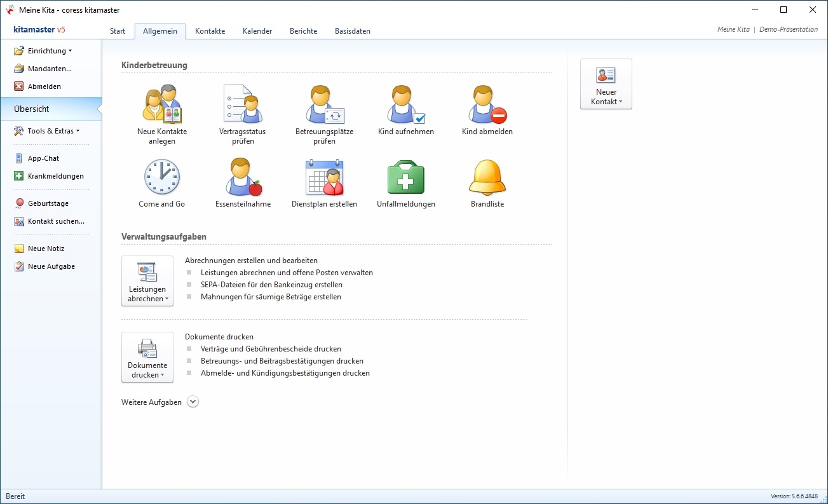Click the Version 5.6.6.4848 status text
The image size is (828, 504).
pyautogui.click(x=794, y=496)
